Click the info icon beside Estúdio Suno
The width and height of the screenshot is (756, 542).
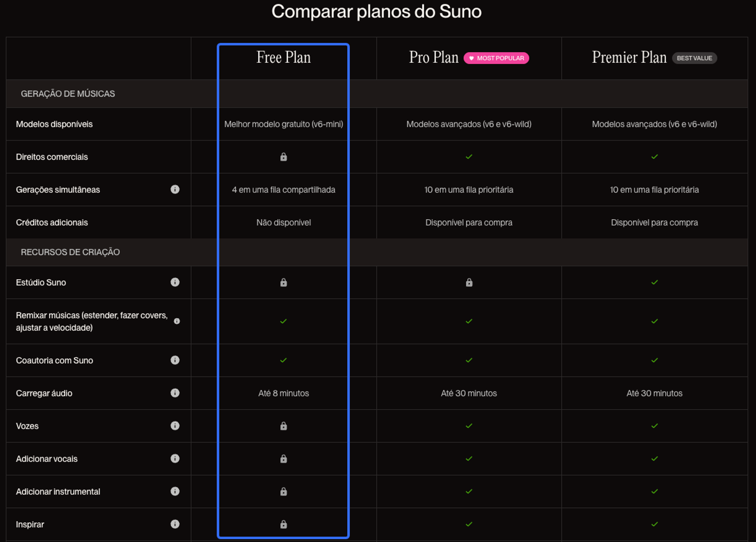[x=175, y=282]
